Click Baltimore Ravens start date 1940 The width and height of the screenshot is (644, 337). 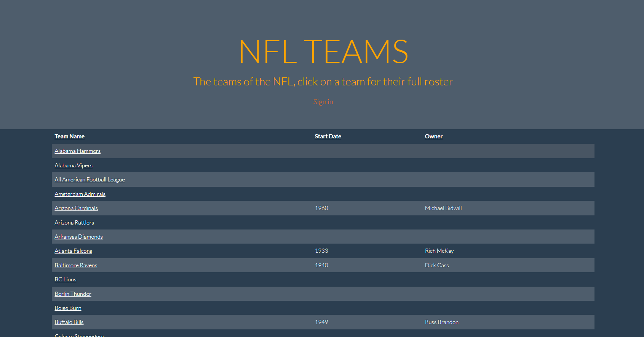click(321, 265)
